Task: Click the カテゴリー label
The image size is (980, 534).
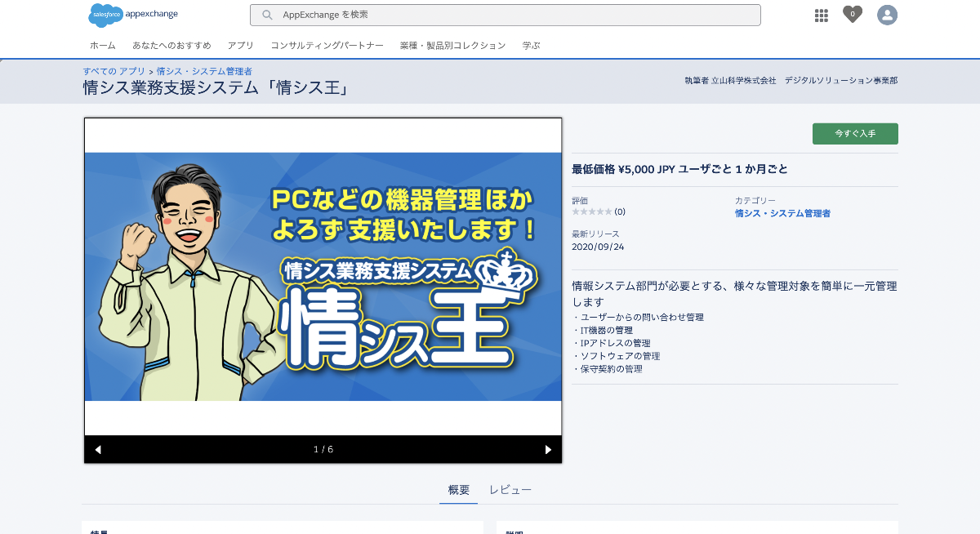Action: click(x=755, y=201)
